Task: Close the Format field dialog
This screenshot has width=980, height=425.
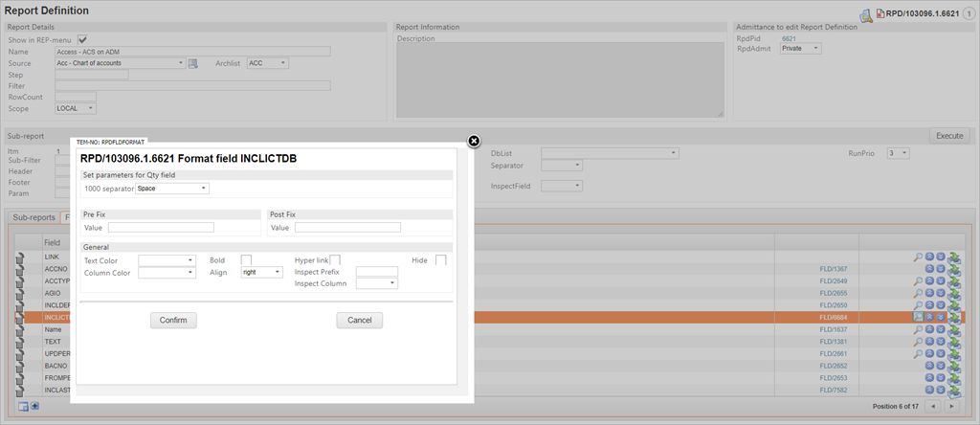Action: (x=474, y=142)
